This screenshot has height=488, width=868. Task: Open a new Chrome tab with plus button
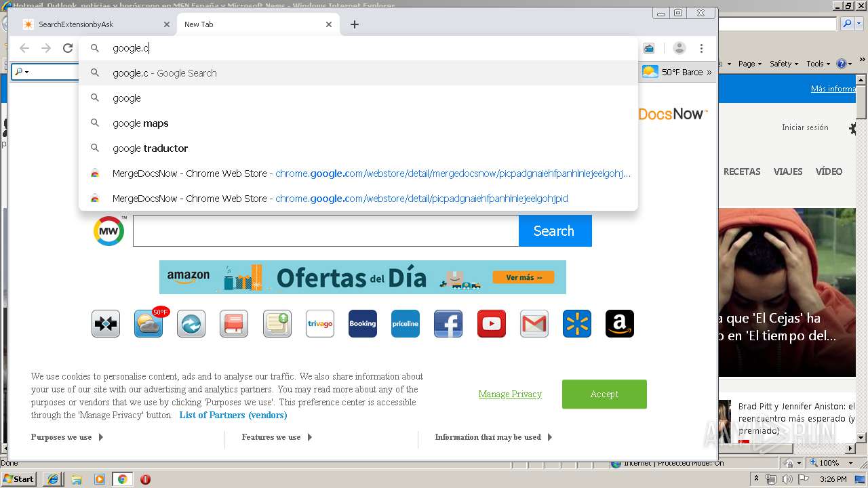click(355, 24)
